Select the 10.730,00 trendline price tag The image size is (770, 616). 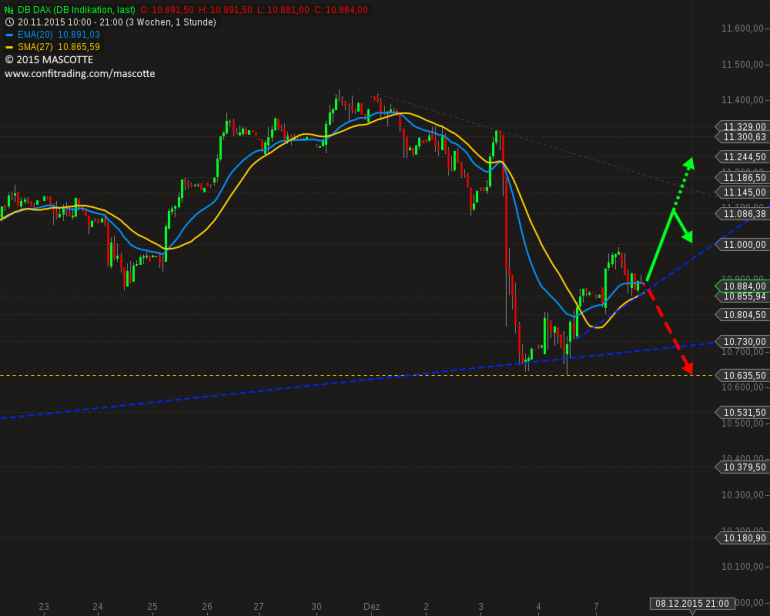coord(742,341)
